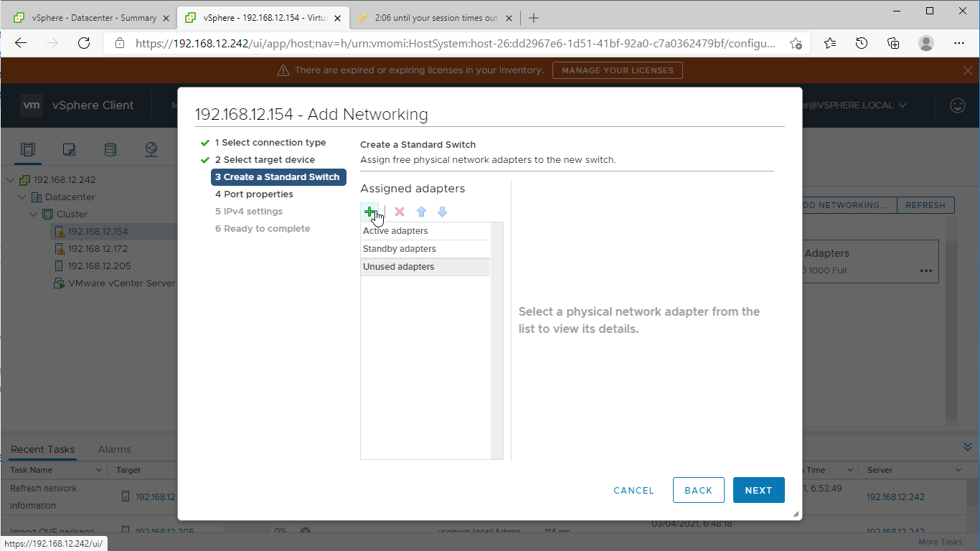Go to step 2 Select target device

[x=265, y=160]
